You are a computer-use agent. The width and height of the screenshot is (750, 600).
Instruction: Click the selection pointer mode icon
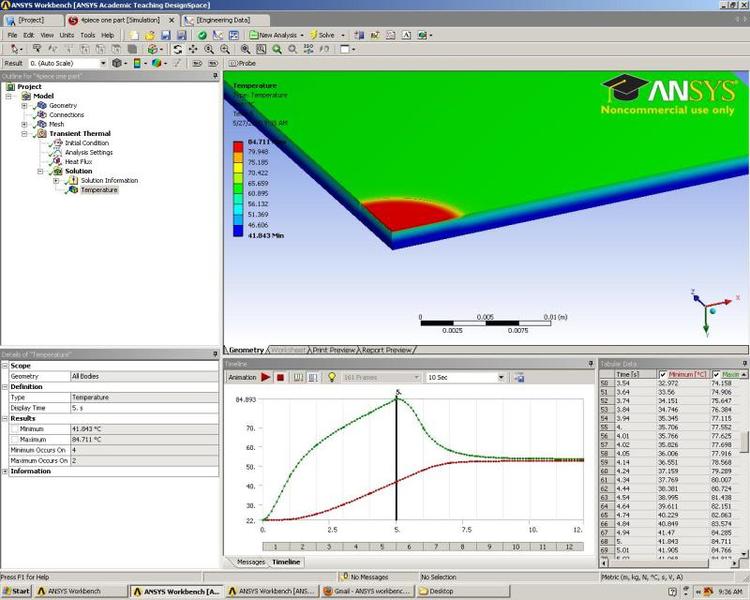pos(14,49)
